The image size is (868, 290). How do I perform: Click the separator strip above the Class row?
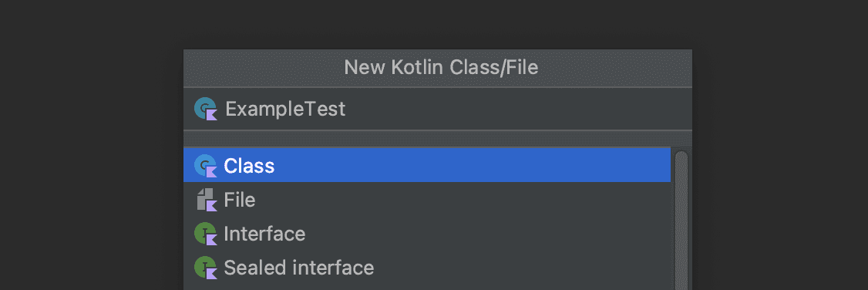[x=437, y=138]
